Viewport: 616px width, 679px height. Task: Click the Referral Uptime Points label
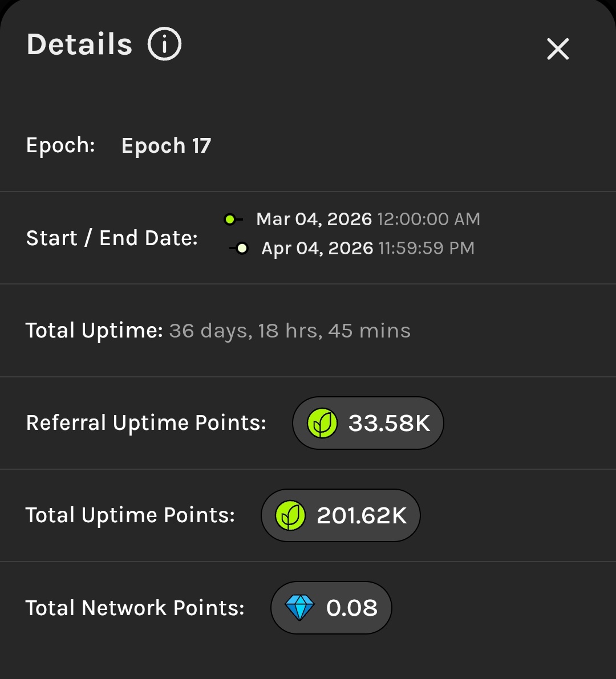click(146, 424)
